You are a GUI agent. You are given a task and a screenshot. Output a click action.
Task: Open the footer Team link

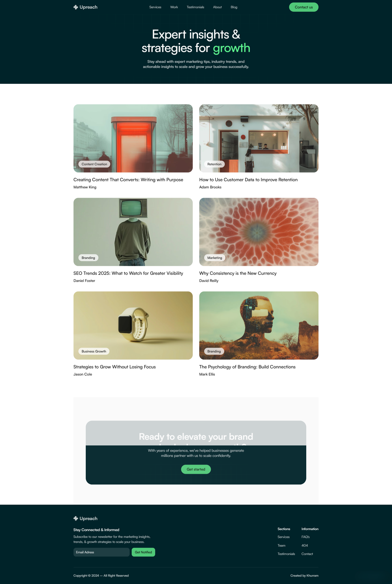(281, 546)
